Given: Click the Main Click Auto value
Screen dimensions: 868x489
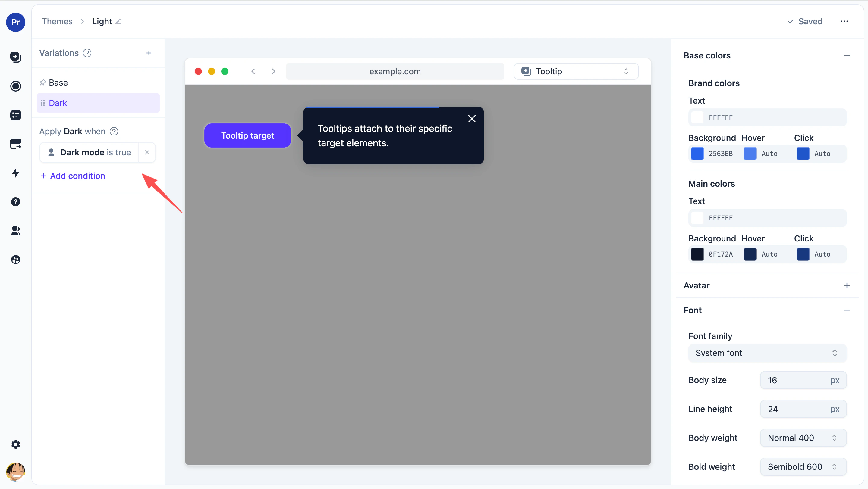Looking at the screenshot, I should (x=822, y=254).
